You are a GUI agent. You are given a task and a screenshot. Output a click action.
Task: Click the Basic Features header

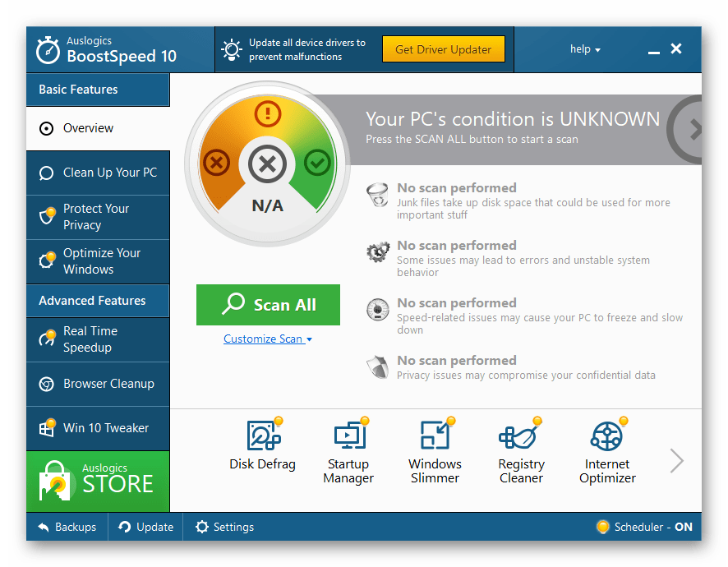coord(98,90)
